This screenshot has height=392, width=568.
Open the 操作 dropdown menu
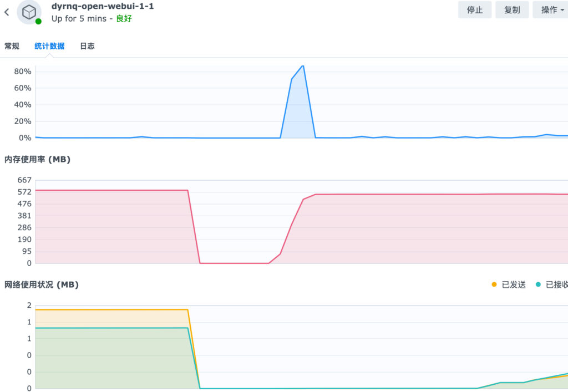click(551, 10)
